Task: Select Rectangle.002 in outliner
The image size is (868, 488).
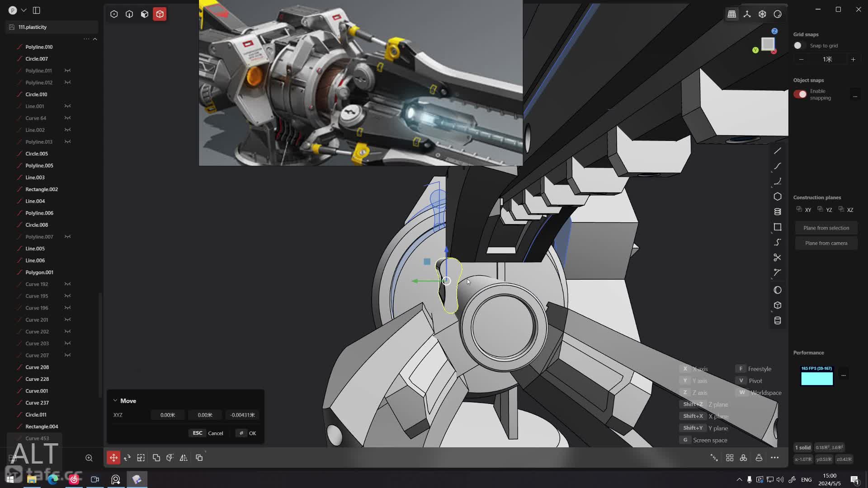Action: (x=42, y=189)
